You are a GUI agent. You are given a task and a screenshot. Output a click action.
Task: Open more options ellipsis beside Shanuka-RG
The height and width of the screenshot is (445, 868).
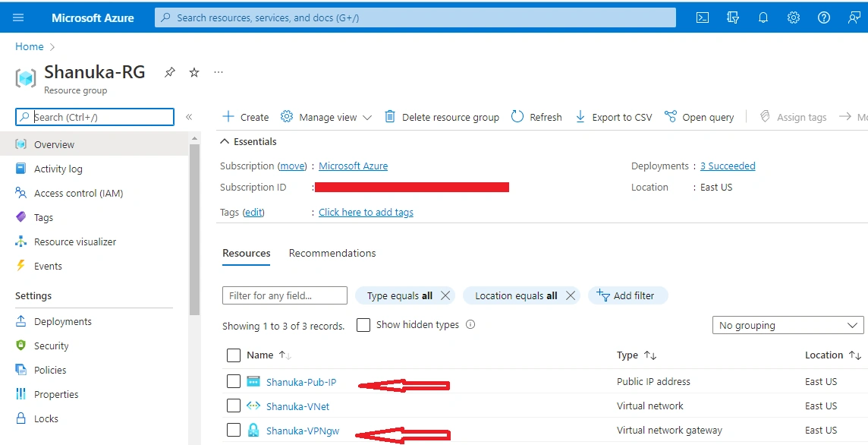coord(219,72)
